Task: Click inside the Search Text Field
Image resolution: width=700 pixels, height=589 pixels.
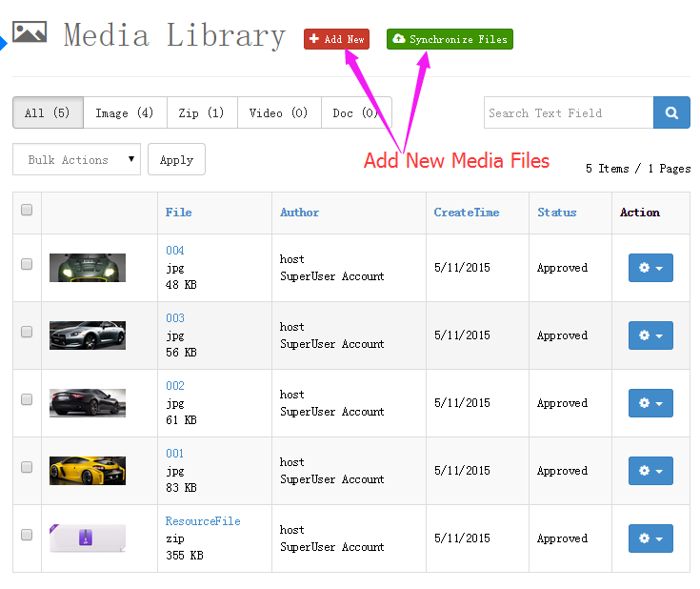Action: click(x=568, y=112)
